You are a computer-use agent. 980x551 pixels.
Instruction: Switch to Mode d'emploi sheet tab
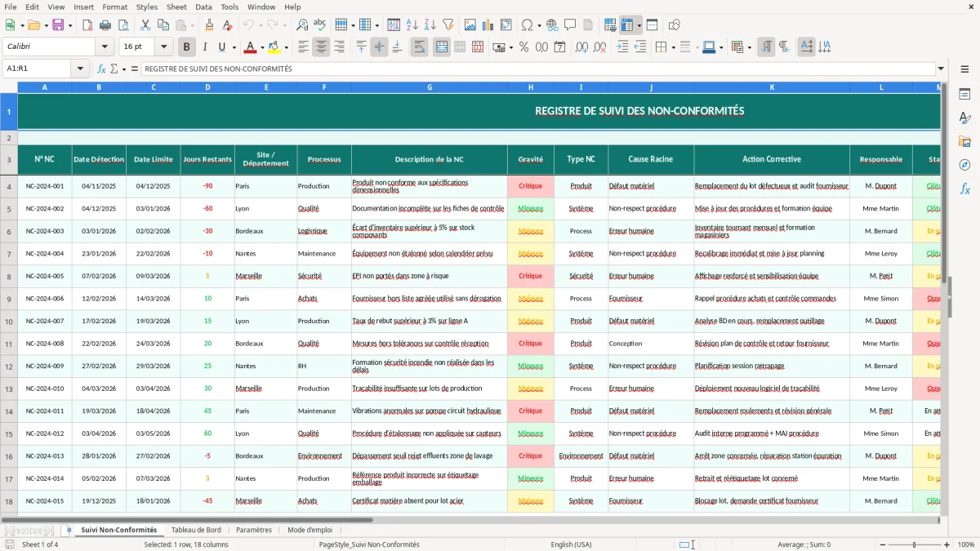coord(310,530)
